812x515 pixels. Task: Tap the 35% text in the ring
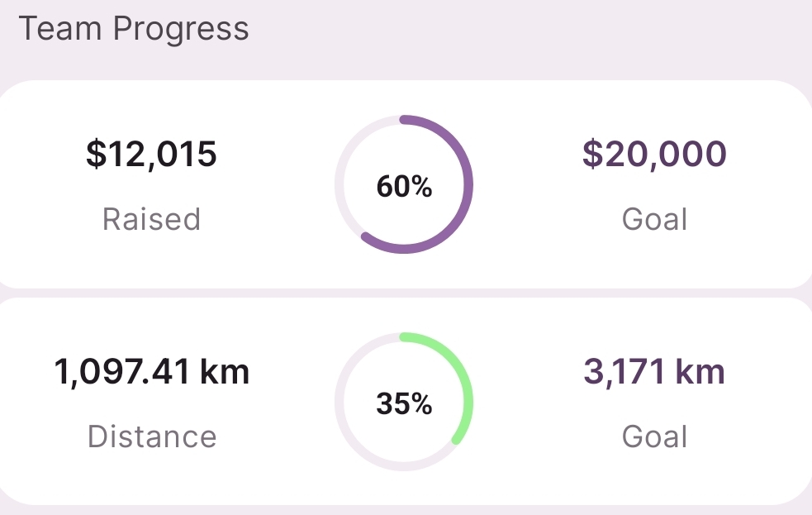pos(404,404)
